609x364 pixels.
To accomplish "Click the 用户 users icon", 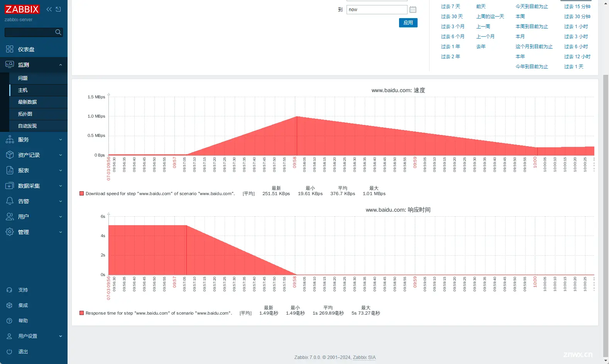I will point(10,217).
